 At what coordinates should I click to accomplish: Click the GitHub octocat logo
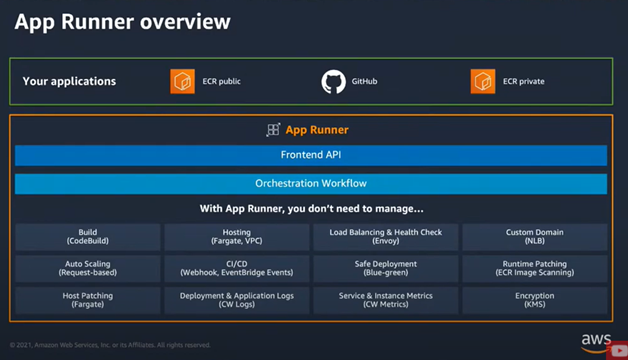click(x=333, y=82)
